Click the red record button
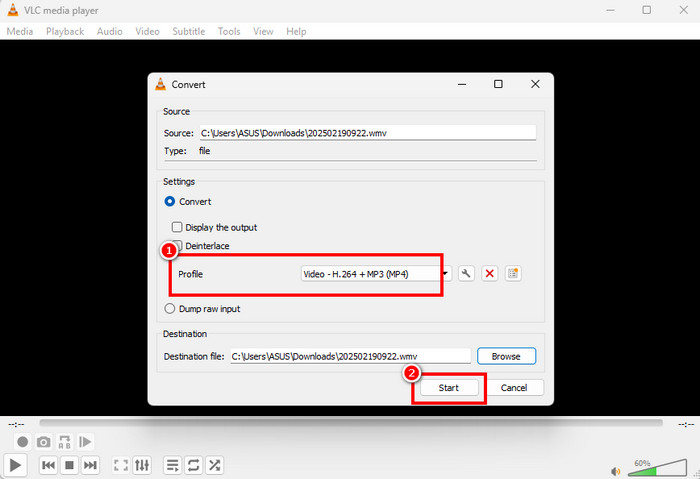The height and width of the screenshot is (479, 700). (x=22, y=442)
